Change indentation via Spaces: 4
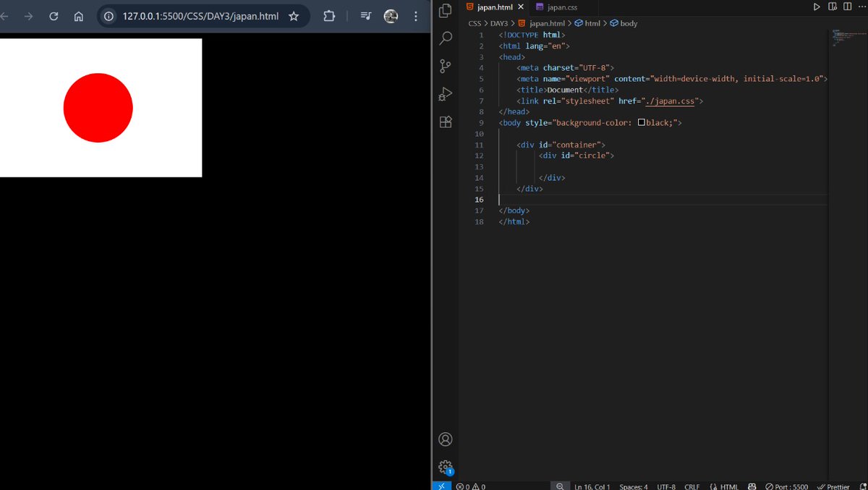The height and width of the screenshot is (490, 868). click(x=634, y=486)
